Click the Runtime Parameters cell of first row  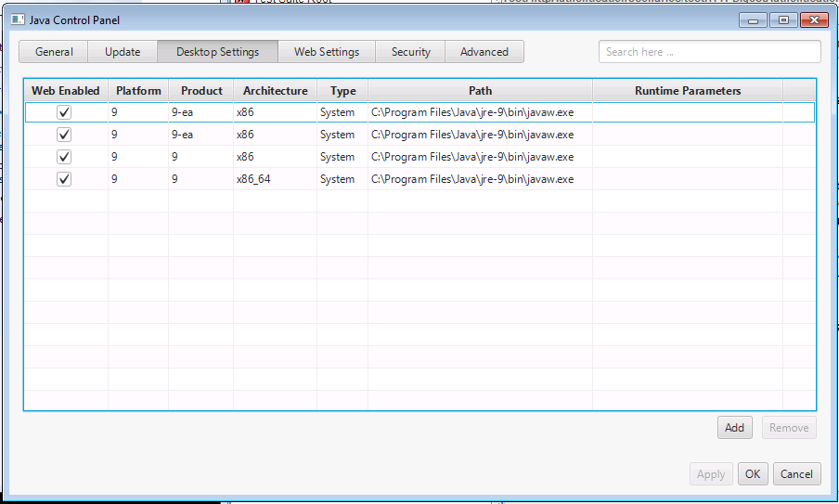pyautogui.click(x=687, y=112)
